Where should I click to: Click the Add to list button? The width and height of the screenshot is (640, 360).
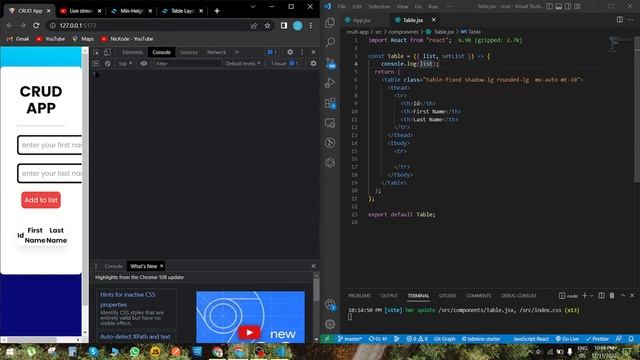coord(41,200)
